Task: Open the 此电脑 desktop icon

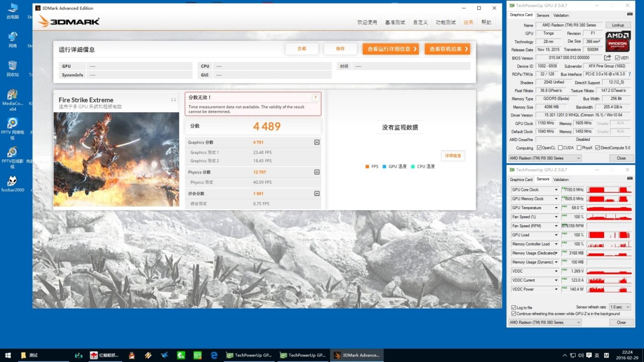Action: tap(12, 11)
